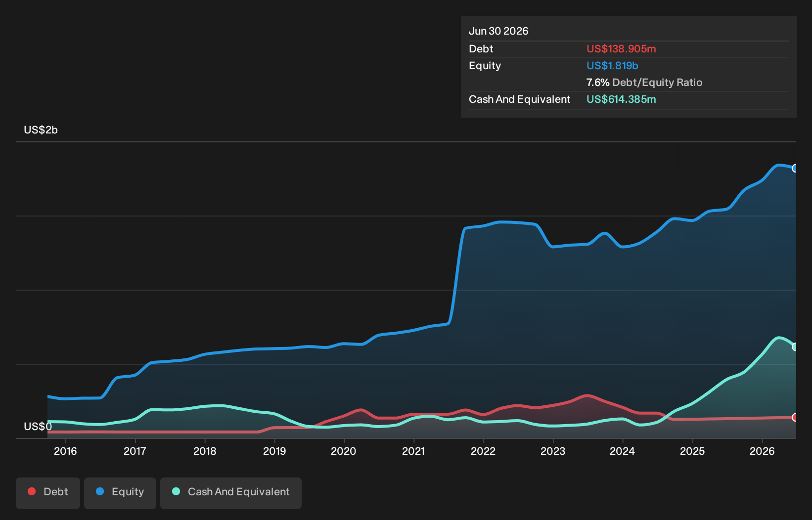Click the 7.6% Debt/Equity Ratio text
The height and width of the screenshot is (520, 812).
(644, 83)
